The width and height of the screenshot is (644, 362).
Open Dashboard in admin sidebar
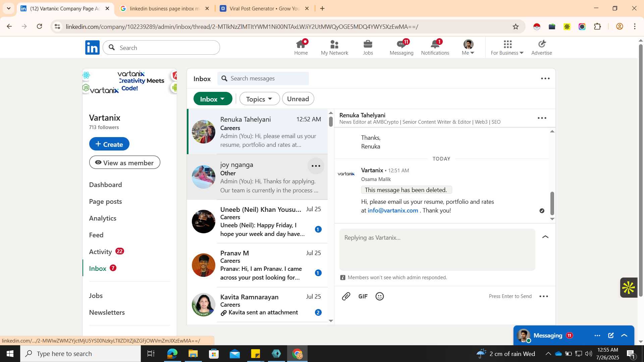click(105, 185)
